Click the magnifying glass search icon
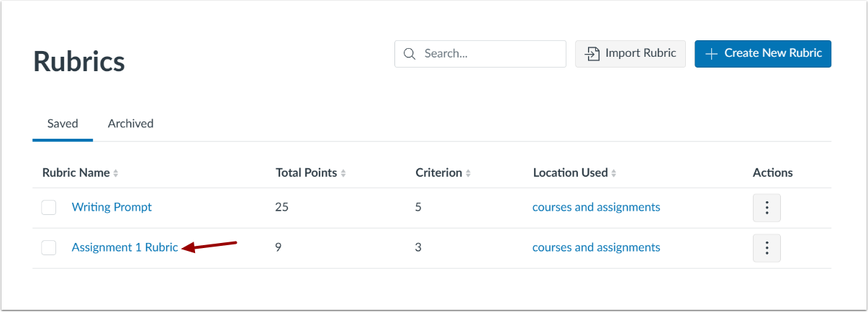The width and height of the screenshot is (868, 312). 410,54
